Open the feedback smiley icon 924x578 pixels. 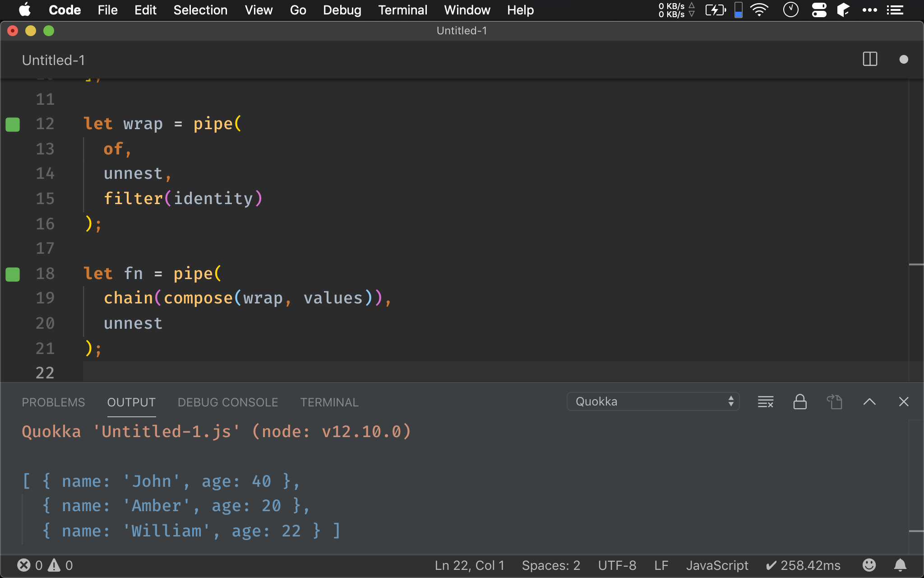tap(869, 565)
